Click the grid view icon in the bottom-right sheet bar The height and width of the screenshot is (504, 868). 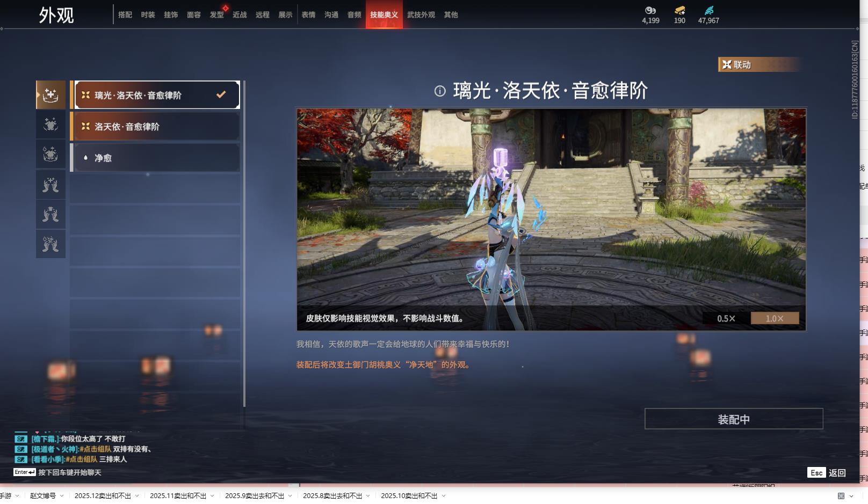coord(841,496)
